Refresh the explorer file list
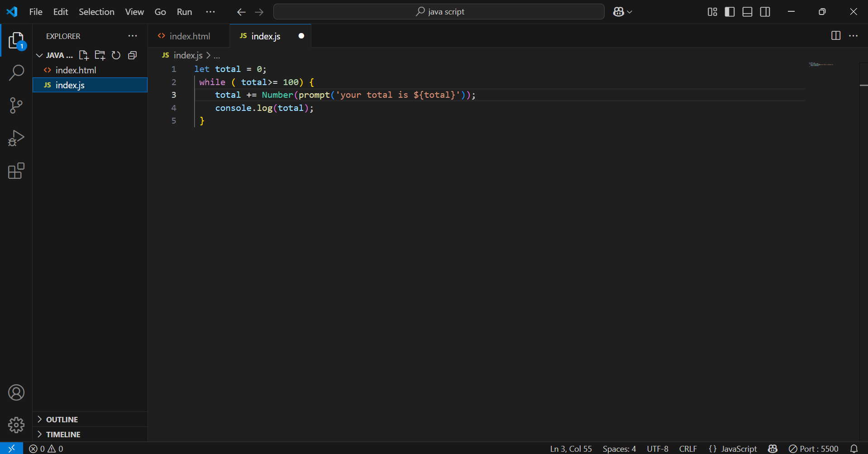This screenshot has height=454, width=868. point(116,55)
